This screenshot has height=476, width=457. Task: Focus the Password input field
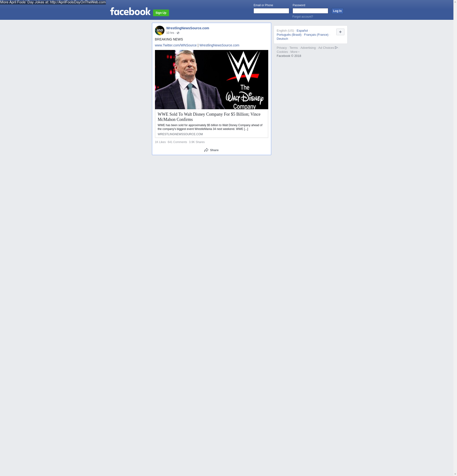pyautogui.click(x=310, y=11)
